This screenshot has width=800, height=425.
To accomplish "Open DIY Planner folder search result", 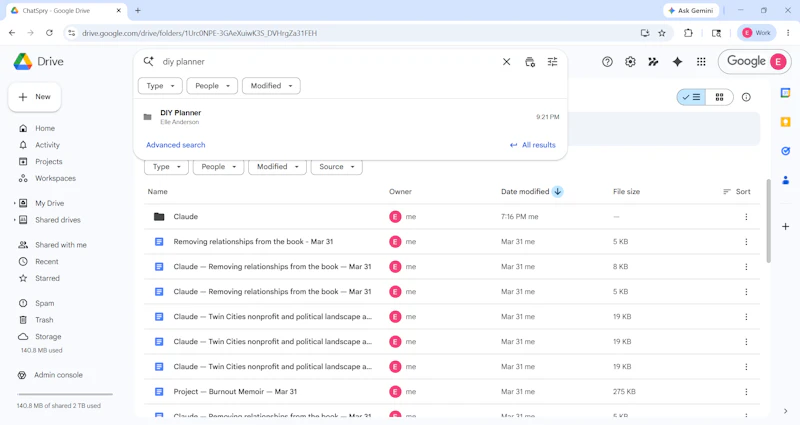I will pyautogui.click(x=351, y=117).
